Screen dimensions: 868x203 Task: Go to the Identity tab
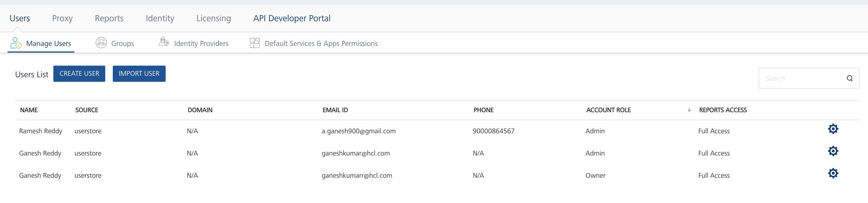coord(160,18)
